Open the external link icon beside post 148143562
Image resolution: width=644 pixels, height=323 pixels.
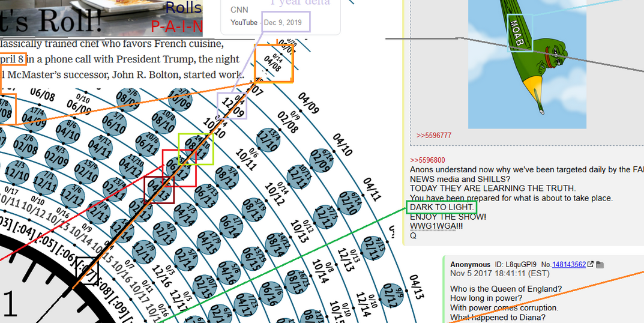pyautogui.click(x=591, y=264)
